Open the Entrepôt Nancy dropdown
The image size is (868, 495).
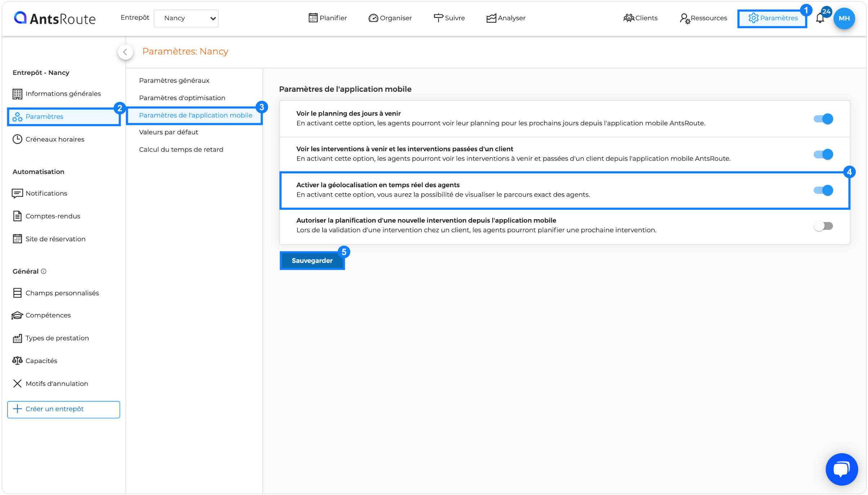coord(186,18)
